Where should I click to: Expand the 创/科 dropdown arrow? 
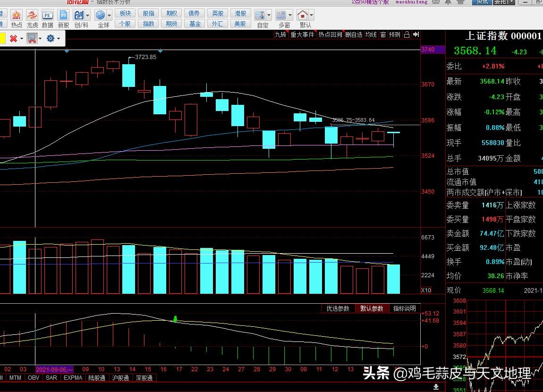(x=88, y=16)
